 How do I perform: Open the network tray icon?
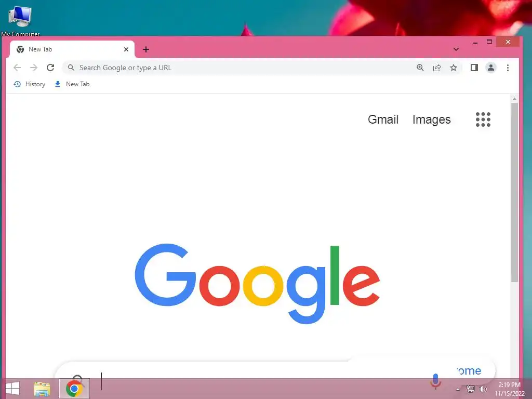(x=470, y=389)
